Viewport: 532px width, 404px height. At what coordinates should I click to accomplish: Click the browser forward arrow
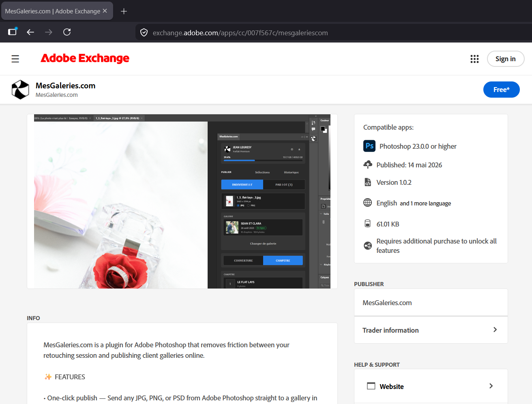point(49,32)
